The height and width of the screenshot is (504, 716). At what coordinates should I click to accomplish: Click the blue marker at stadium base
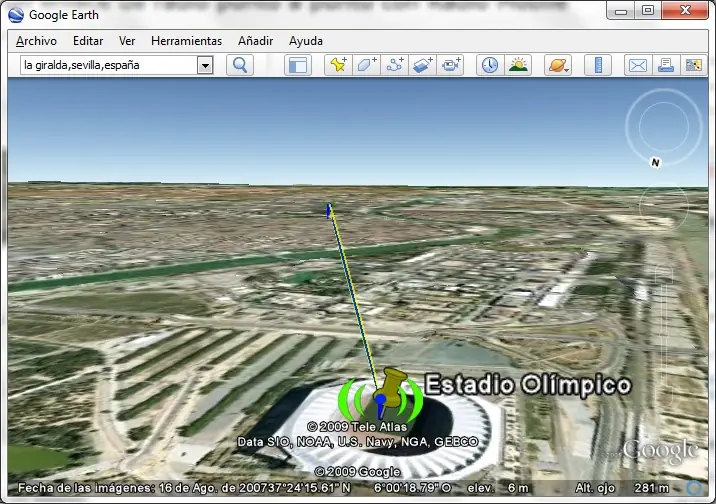pyautogui.click(x=380, y=406)
